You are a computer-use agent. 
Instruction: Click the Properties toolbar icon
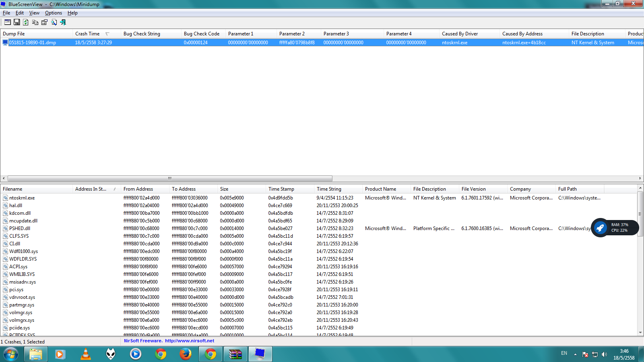point(44,22)
